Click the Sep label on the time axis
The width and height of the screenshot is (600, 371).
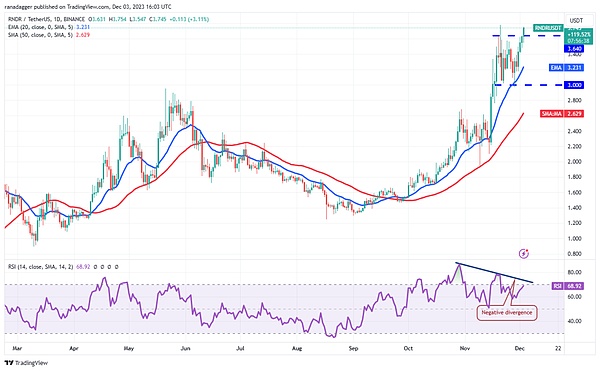click(x=353, y=348)
